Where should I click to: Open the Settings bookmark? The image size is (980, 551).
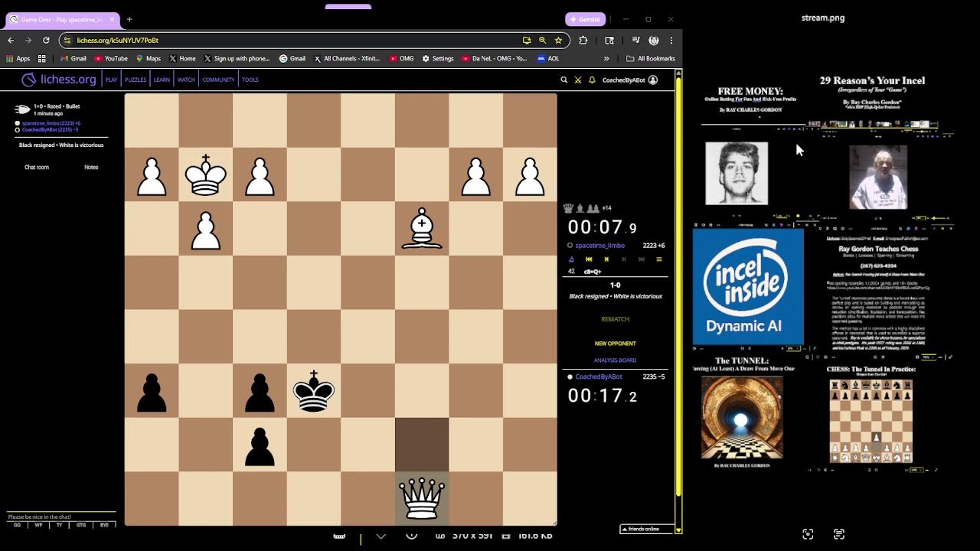(438, 58)
